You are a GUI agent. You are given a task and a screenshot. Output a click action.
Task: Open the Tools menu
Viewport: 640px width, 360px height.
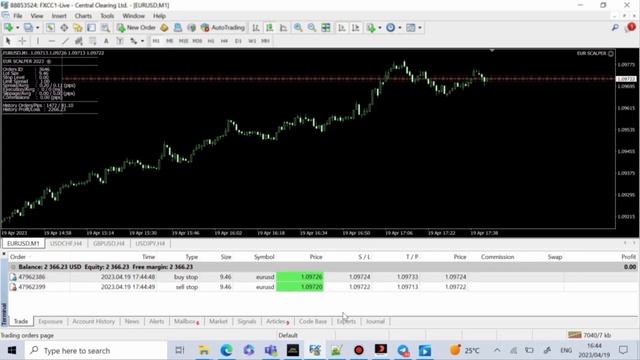[107, 16]
